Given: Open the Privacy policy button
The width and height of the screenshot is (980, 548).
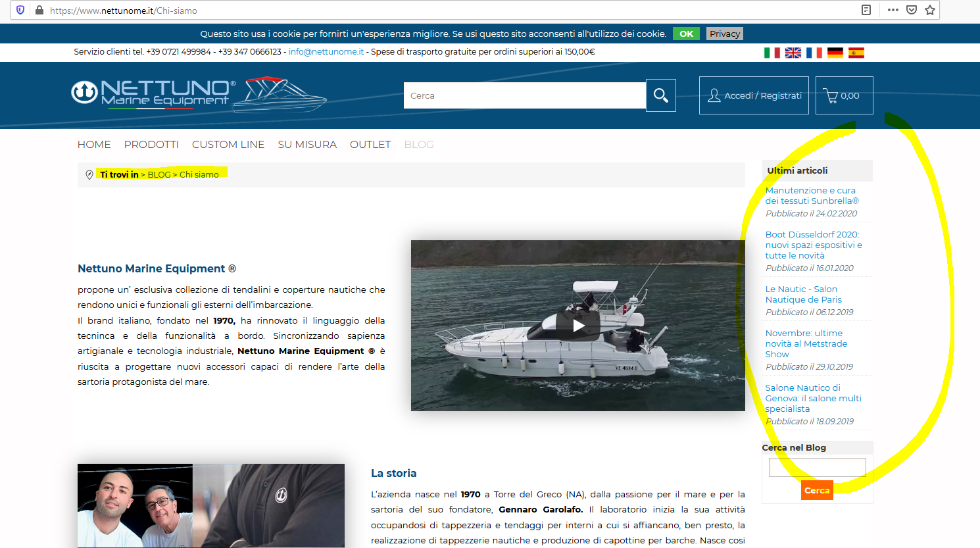Looking at the screenshot, I should tap(725, 34).
